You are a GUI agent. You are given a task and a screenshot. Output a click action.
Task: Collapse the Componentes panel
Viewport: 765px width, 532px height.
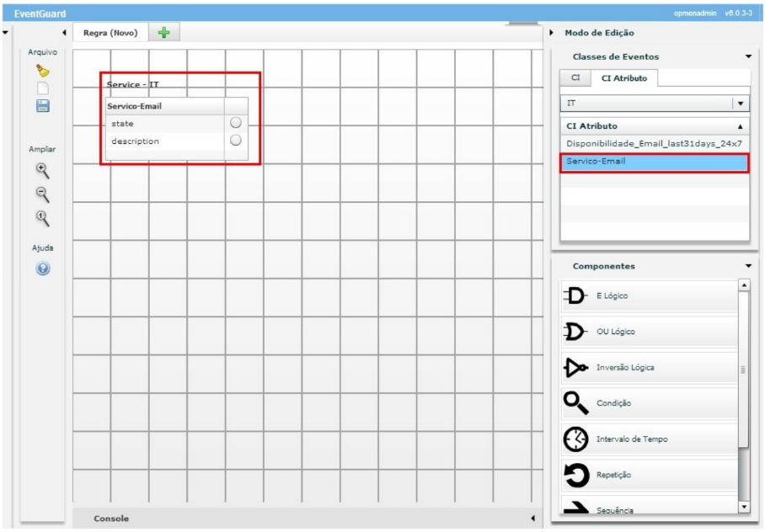[748, 266]
